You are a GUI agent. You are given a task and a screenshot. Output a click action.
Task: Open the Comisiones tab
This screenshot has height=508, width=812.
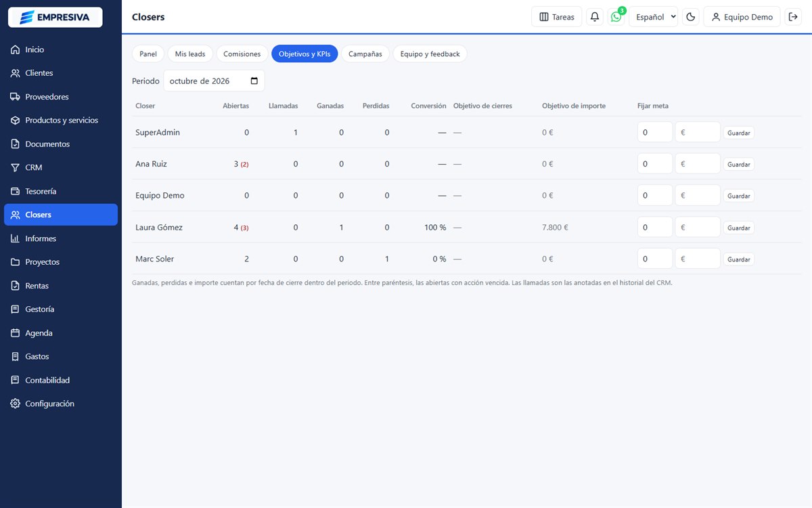point(242,54)
